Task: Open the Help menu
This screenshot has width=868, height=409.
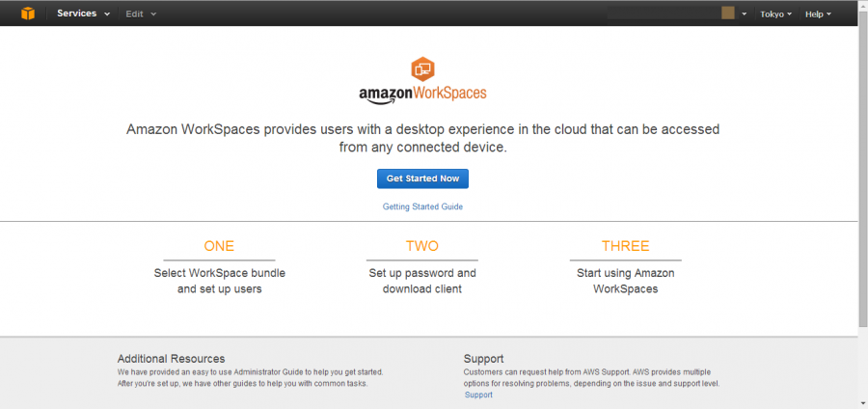Action: (x=818, y=14)
